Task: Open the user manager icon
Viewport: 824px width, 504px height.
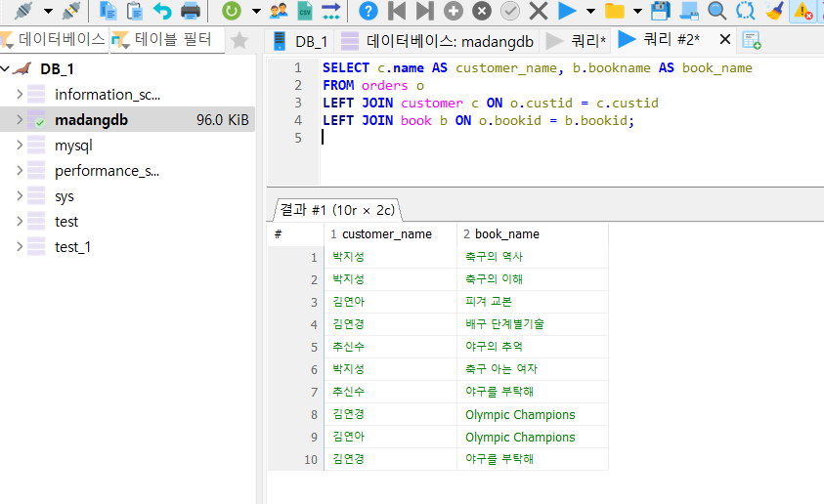Action: [279, 11]
